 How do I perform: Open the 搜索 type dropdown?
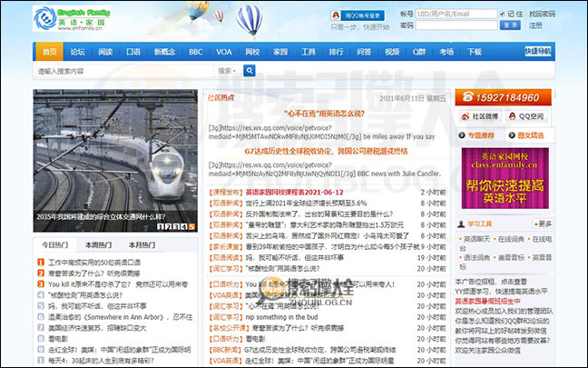pyautogui.click(x=228, y=70)
